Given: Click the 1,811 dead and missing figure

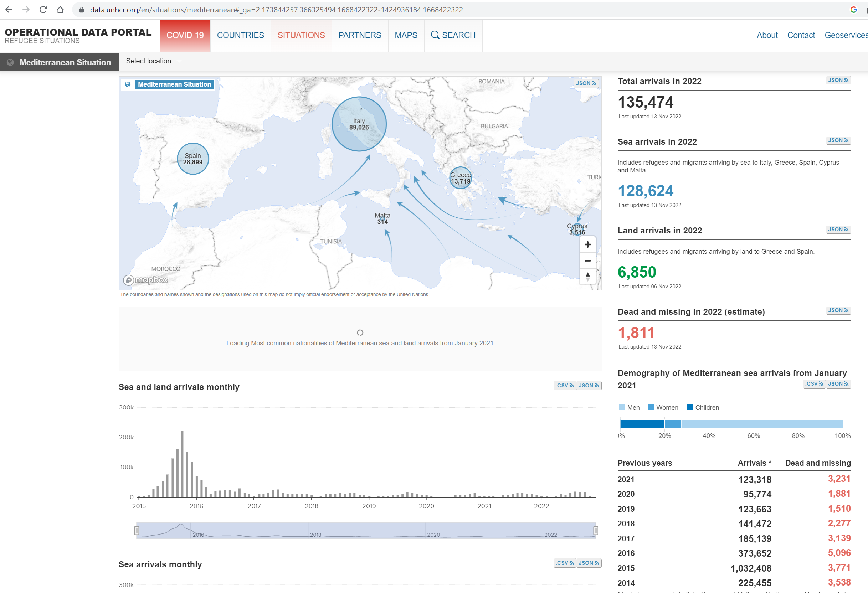Looking at the screenshot, I should [x=636, y=333].
